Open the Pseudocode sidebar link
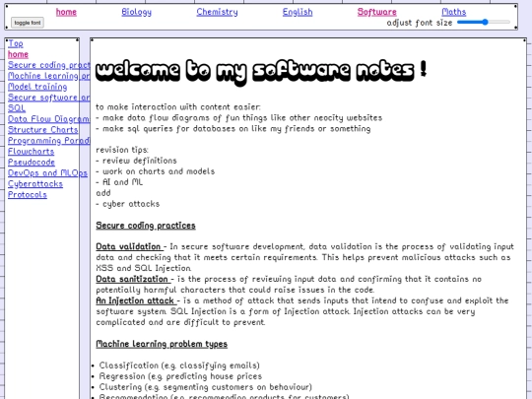Screen dimensions: 532x399 click(x=32, y=163)
